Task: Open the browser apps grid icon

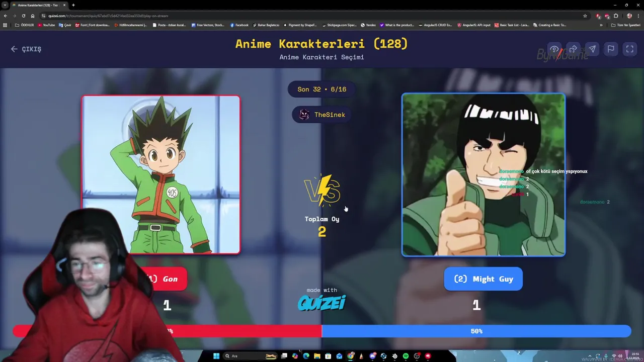Action: click(x=5, y=25)
